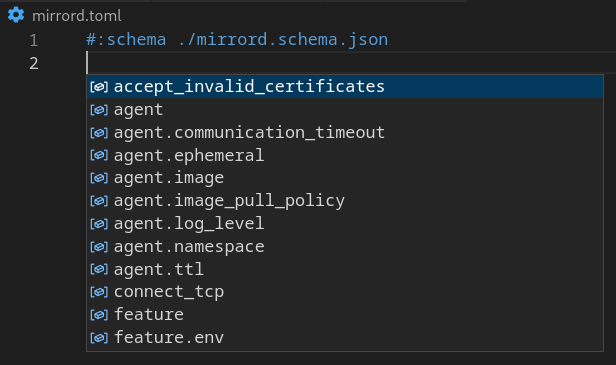This screenshot has width=616, height=365.
Task: Select the accept_invalid_certificates suggestion
Action: pyautogui.click(x=345, y=86)
